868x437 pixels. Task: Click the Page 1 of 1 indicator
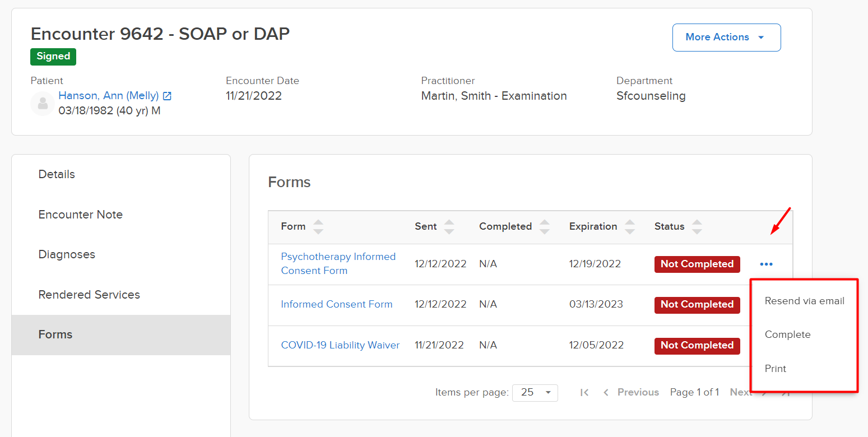(x=695, y=393)
